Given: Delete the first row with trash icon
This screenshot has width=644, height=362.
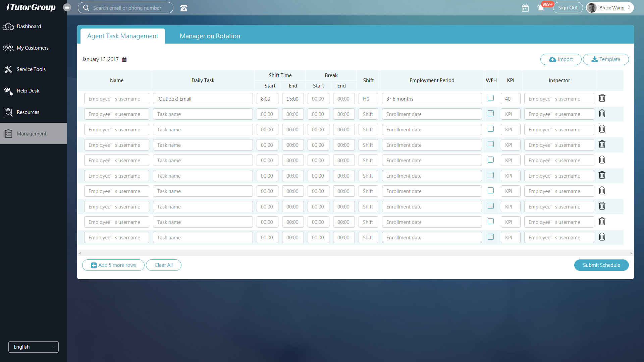Looking at the screenshot, I should click(602, 98).
